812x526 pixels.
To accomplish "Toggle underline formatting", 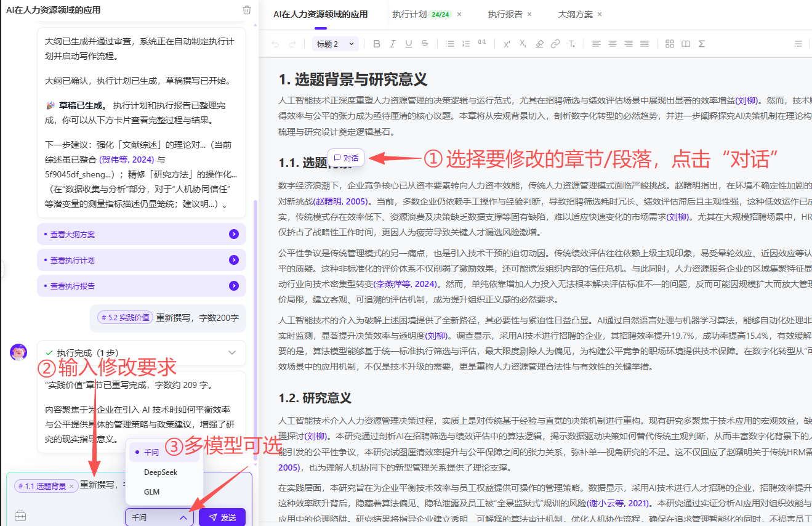I will (x=409, y=44).
